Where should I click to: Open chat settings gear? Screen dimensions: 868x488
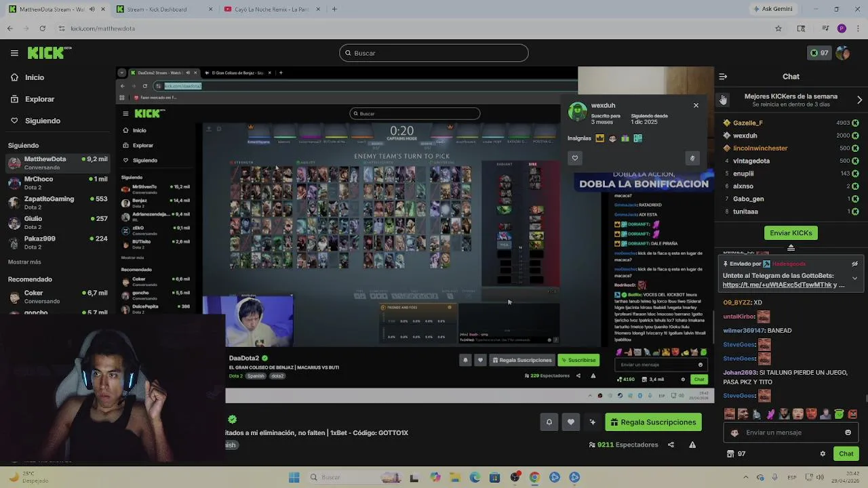coord(823,453)
